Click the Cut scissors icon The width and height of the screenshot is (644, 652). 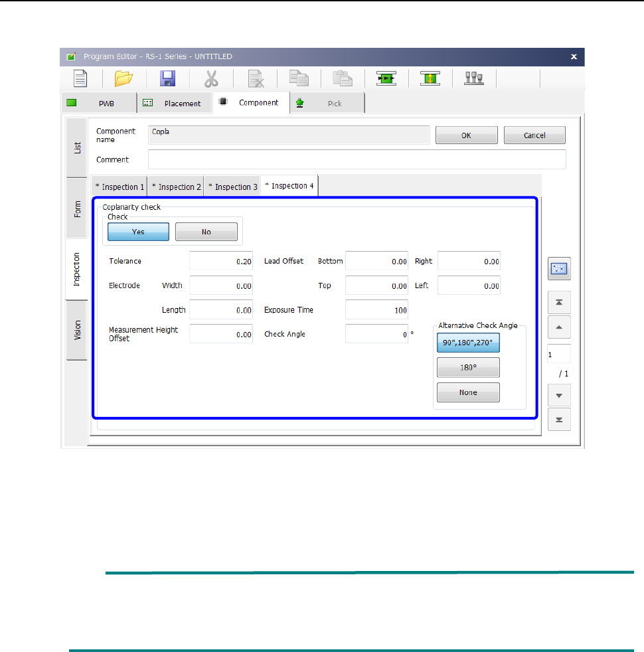pyautogui.click(x=211, y=78)
